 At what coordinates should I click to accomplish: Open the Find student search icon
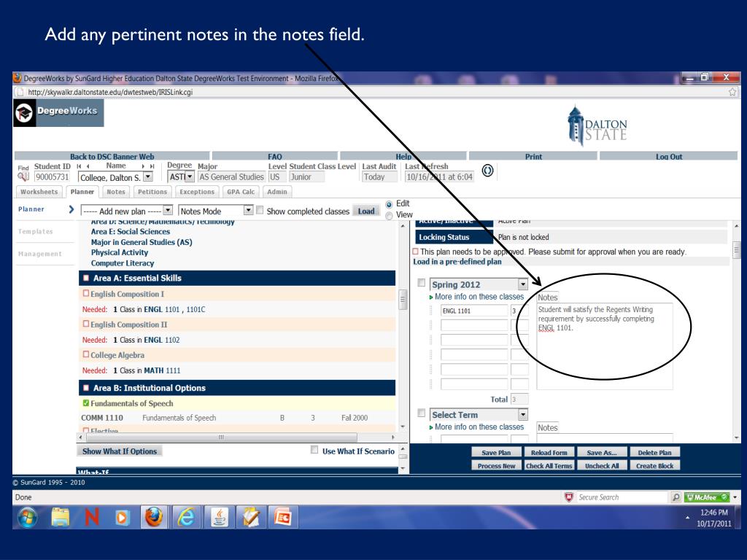(23, 176)
